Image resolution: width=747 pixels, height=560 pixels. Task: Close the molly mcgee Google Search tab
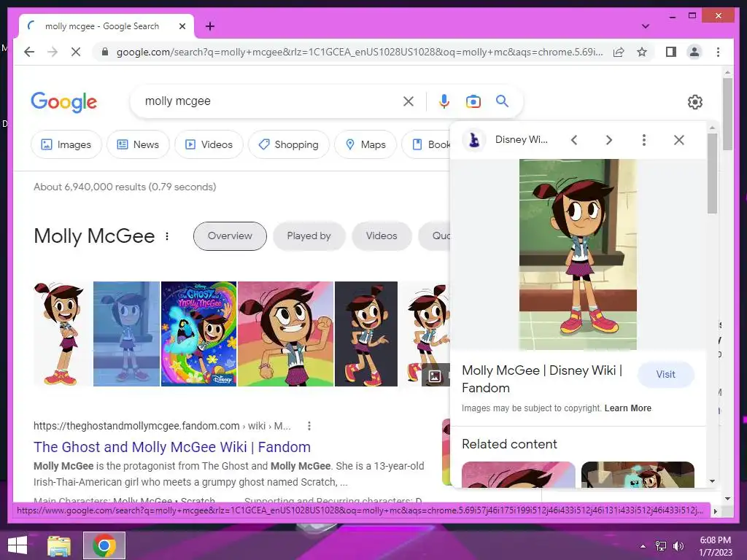click(x=182, y=26)
